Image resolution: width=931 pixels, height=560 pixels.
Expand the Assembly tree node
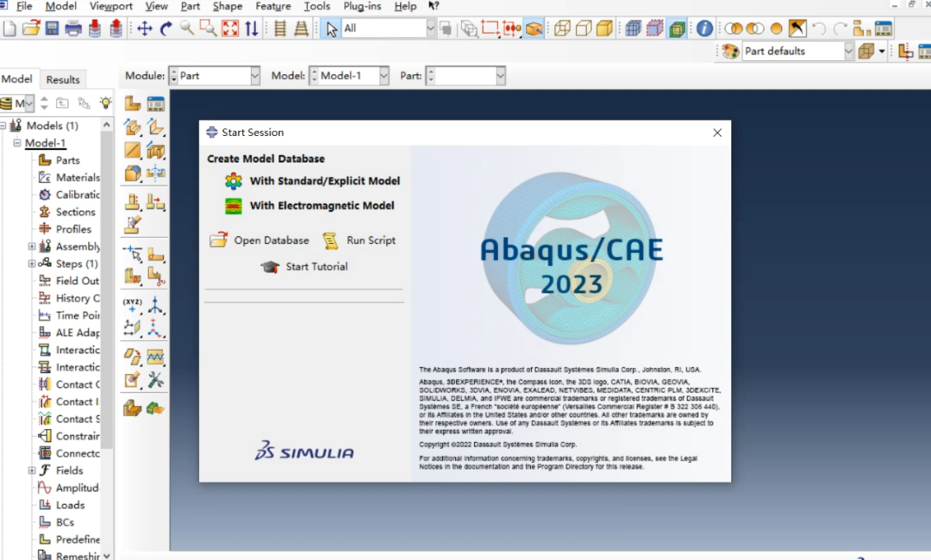pos(32,246)
